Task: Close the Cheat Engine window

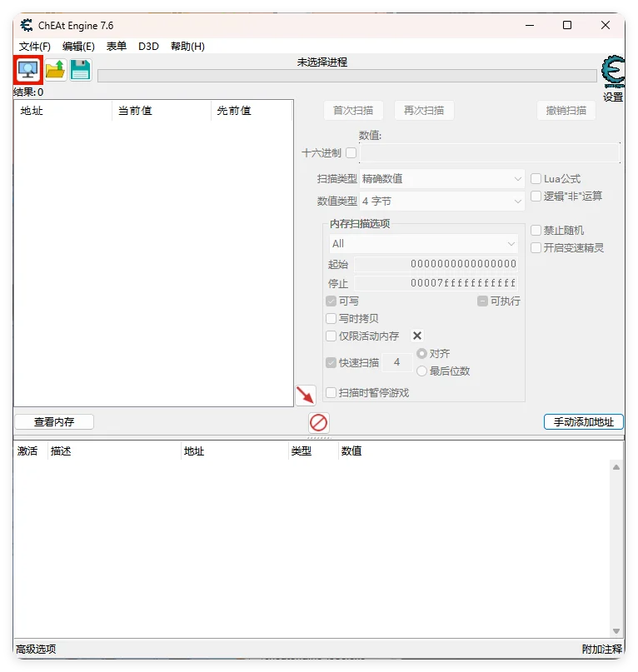Action: (x=606, y=25)
